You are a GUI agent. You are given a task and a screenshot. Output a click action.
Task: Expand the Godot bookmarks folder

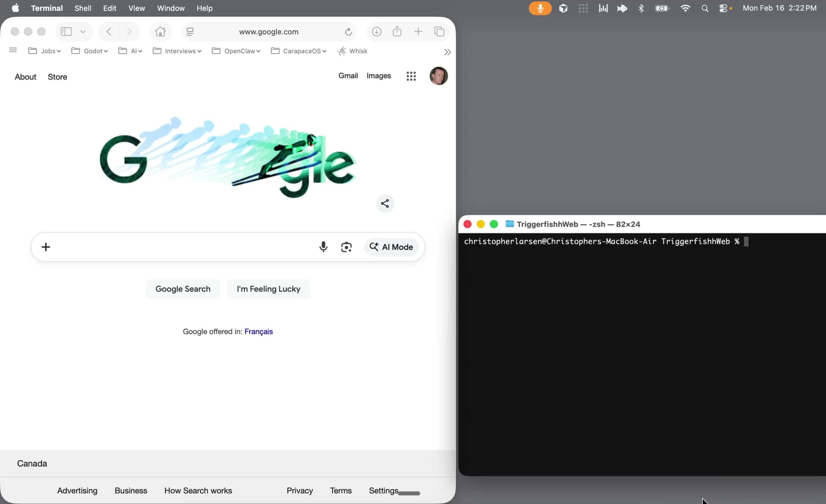[94, 51]
